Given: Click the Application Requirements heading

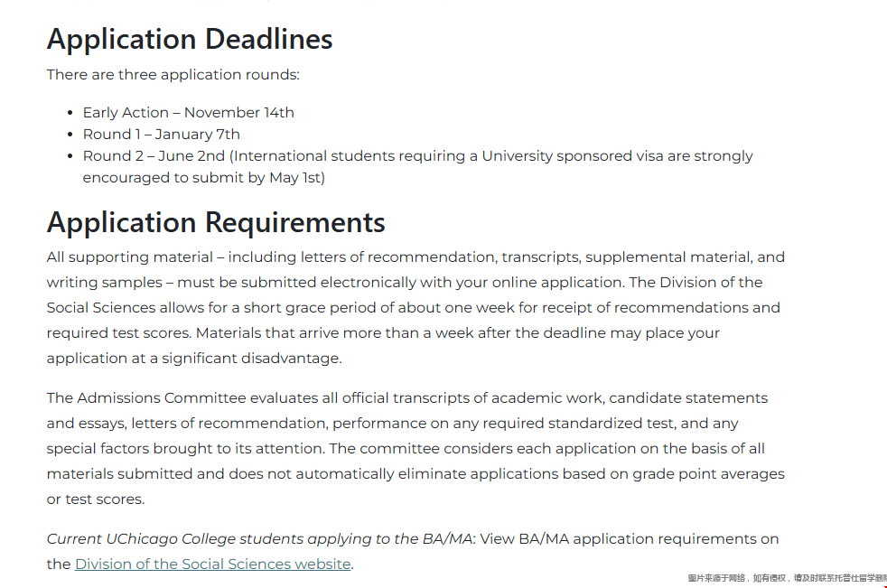Looking at the screenshot, I should [216, 222].
